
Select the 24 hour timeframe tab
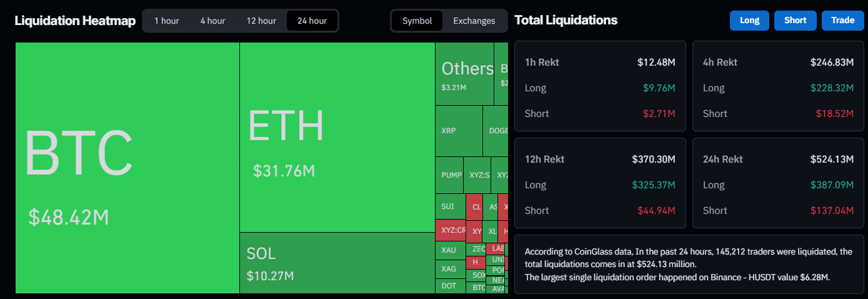click(x=312, y=21)
